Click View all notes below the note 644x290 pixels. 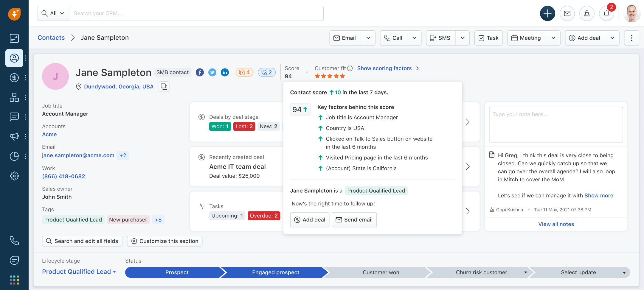pos(555,224)
